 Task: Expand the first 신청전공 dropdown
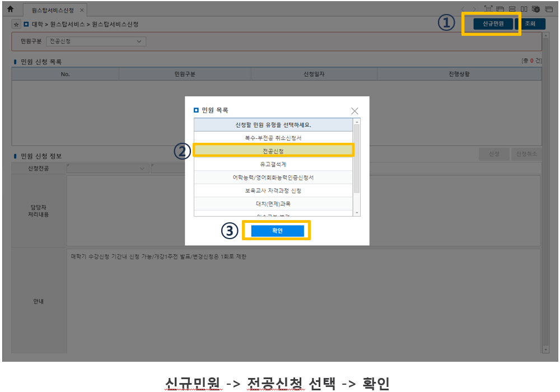tap(108, 168)
